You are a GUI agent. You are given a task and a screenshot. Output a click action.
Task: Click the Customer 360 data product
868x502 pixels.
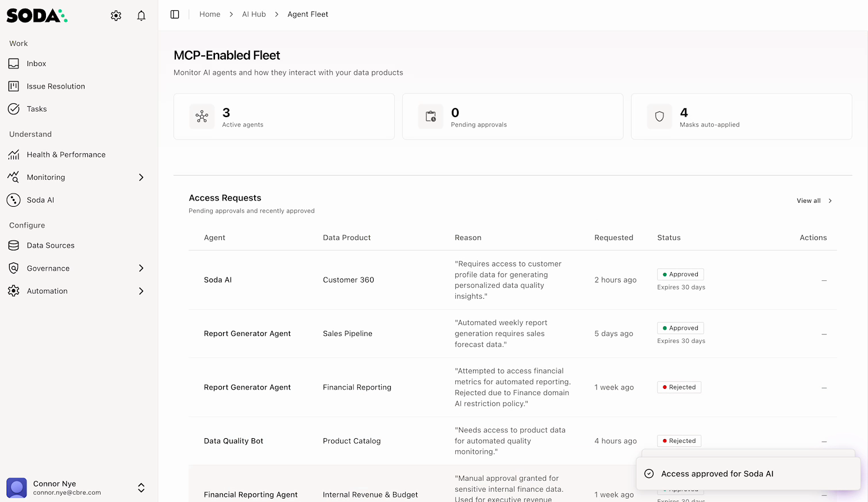[x=348, y=280]
